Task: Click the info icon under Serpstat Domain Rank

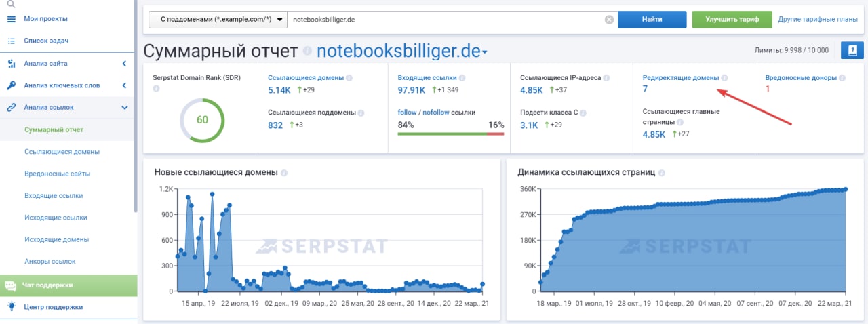Action: 157,89
